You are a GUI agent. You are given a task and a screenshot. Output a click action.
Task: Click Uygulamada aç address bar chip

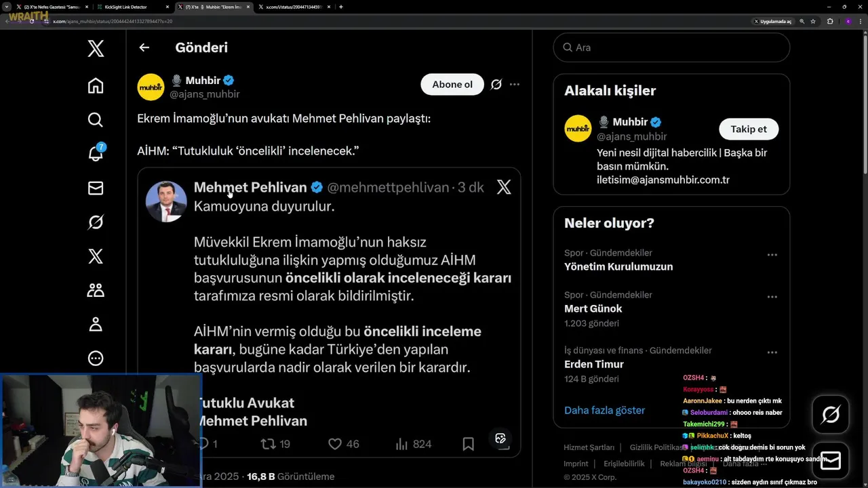[773, 21]
